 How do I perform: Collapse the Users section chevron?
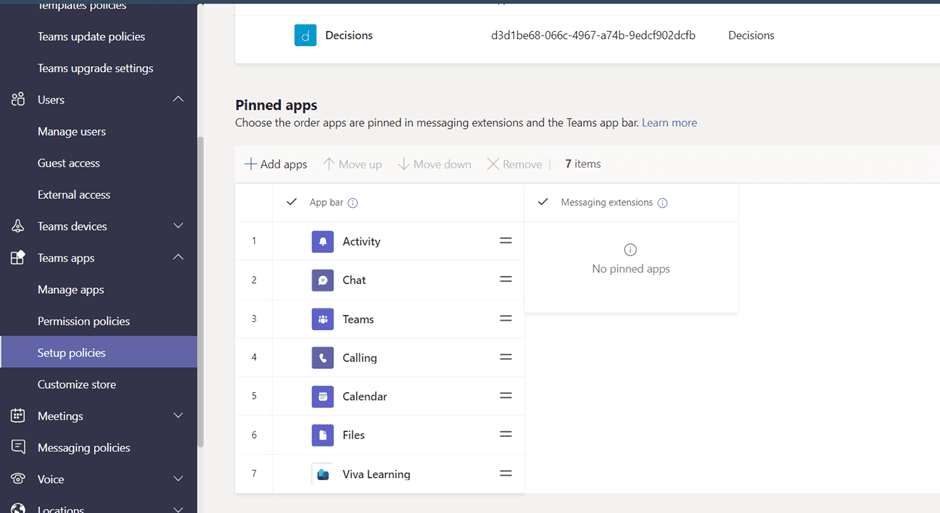pyautogui.click(x=178, y=99)
